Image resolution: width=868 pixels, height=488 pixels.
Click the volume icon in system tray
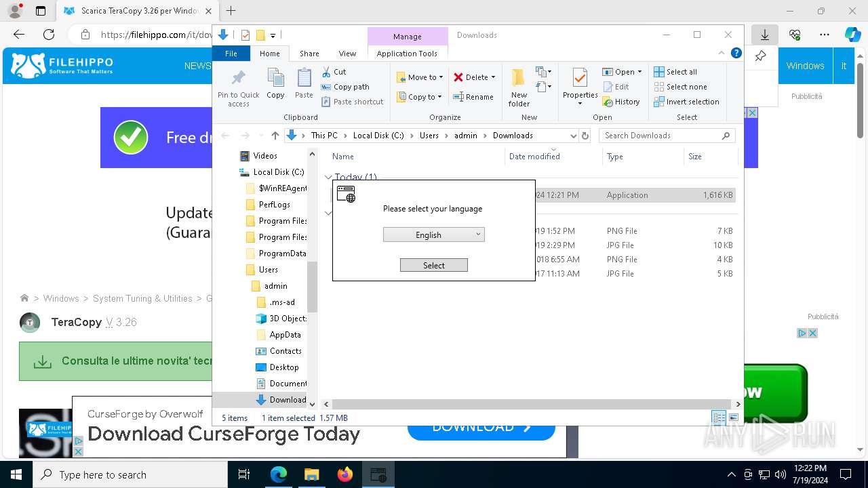click(781, 474)
